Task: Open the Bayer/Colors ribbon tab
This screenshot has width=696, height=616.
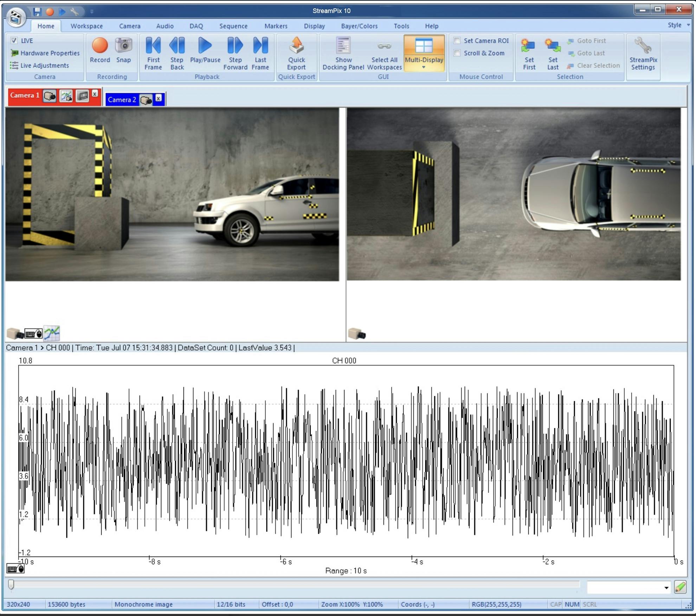Action: click(359, 26)
